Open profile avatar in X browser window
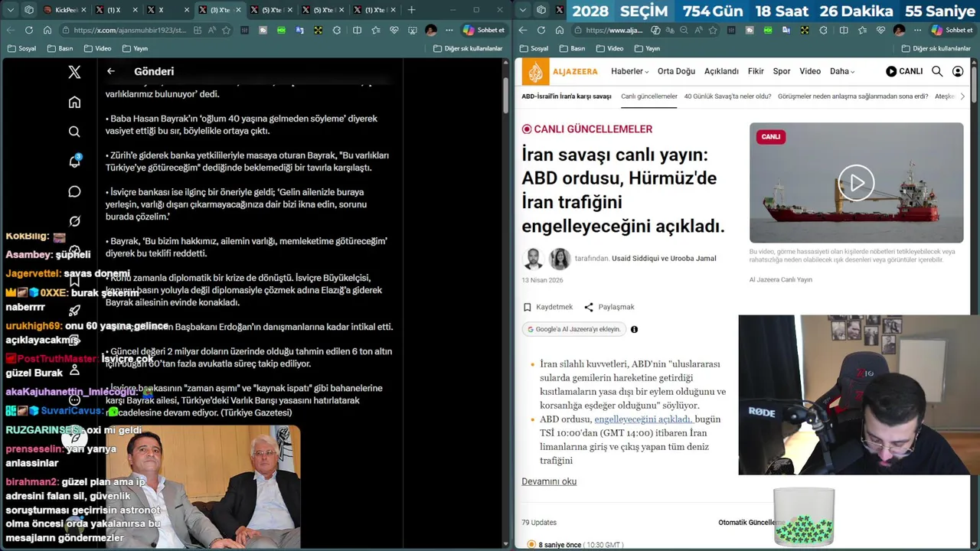 pyautogui.click(x=431, y=30)
